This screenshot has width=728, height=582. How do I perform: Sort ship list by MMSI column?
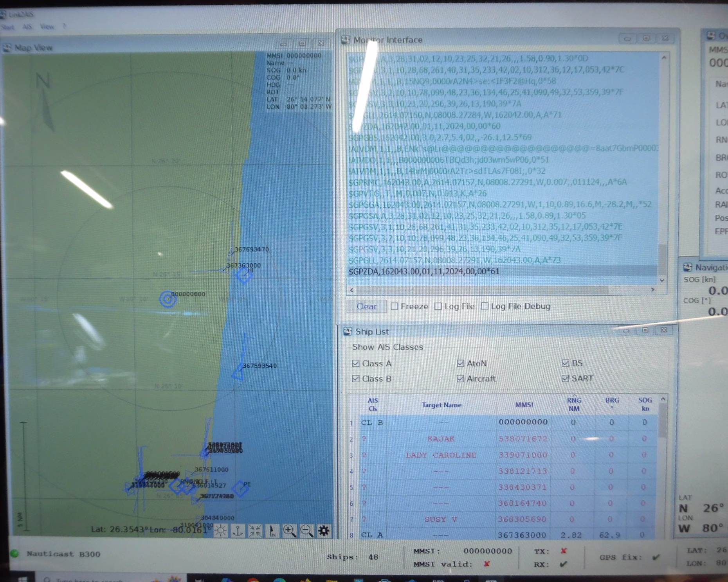pos(524,405)
